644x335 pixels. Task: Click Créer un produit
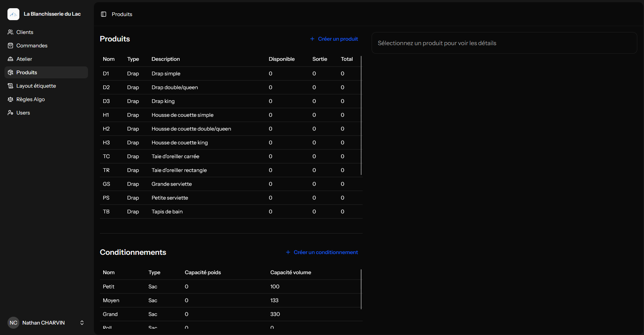334,39
